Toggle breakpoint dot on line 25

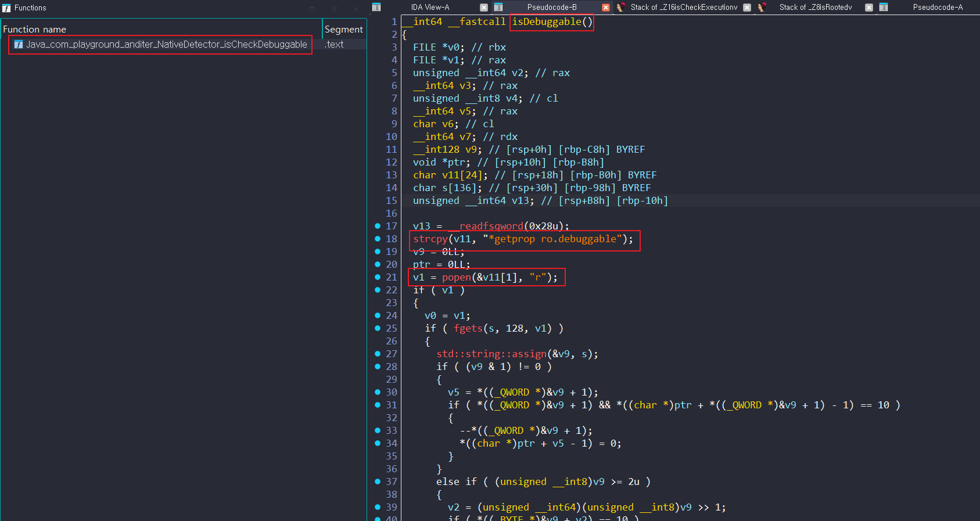click(378, 328)
